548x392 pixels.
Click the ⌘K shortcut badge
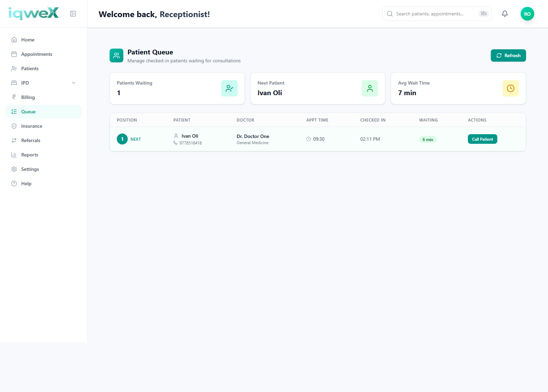[484, 14]
